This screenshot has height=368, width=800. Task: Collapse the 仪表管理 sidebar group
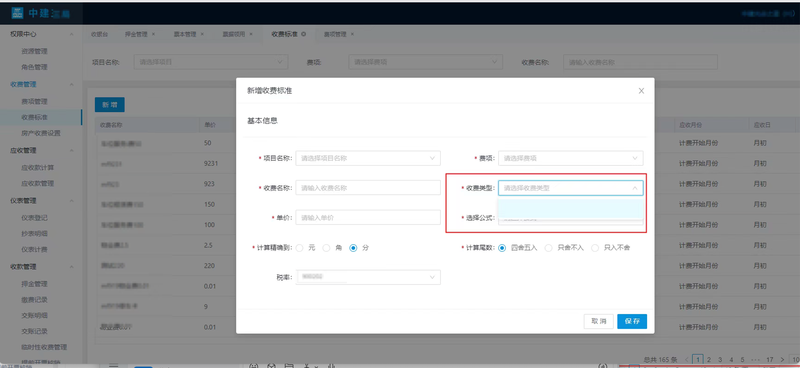pyautogui.click(x=71, y=201)
